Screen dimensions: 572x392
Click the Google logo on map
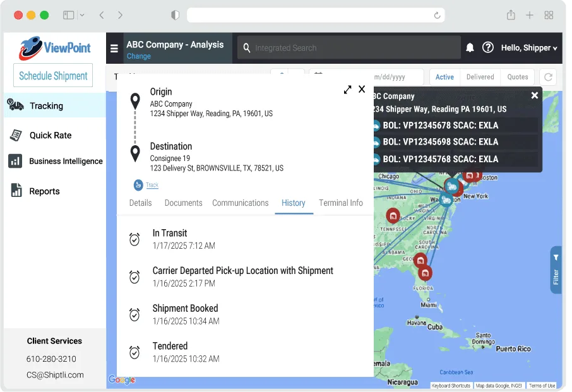point(122,380)
